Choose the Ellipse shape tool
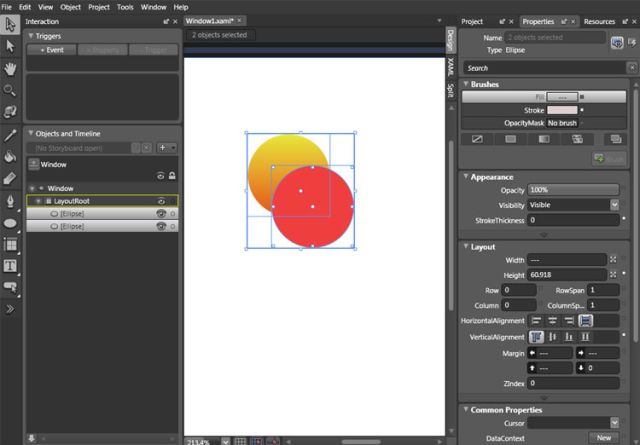Image resolution: width=640 pixels, height=445 pixels. click(x=10, y=222)
